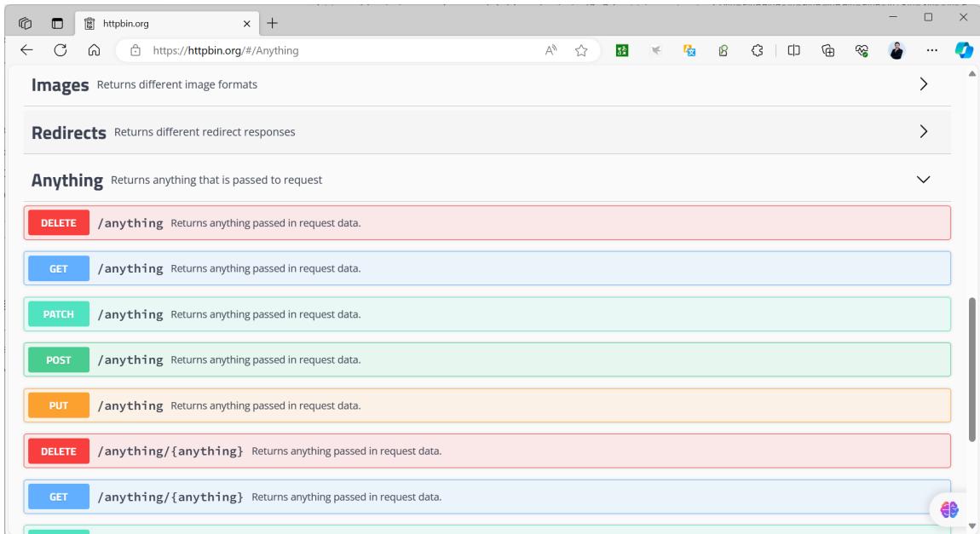The height and width of the screenshot is (534, 980).
Task: Click the Redirects section heading
Action: tap(69, 132)
